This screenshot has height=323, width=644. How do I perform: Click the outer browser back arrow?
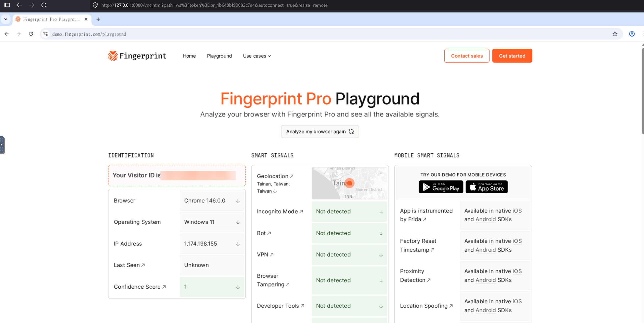(19, 5)
